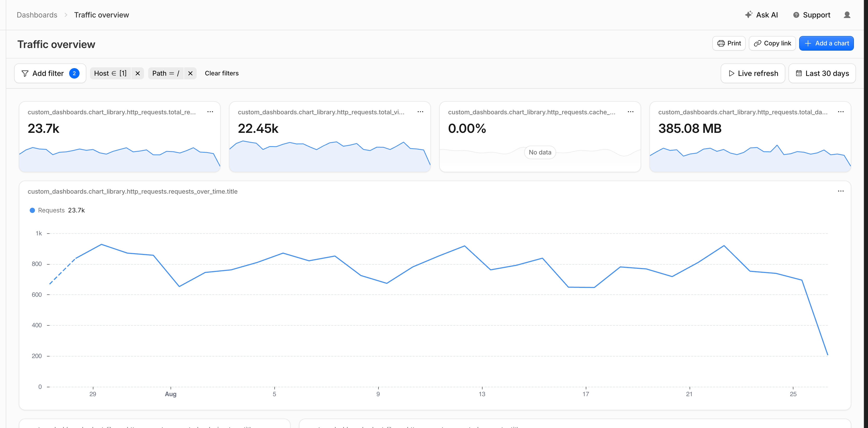Open the requests over time chart menu

[x=841, y=191]
